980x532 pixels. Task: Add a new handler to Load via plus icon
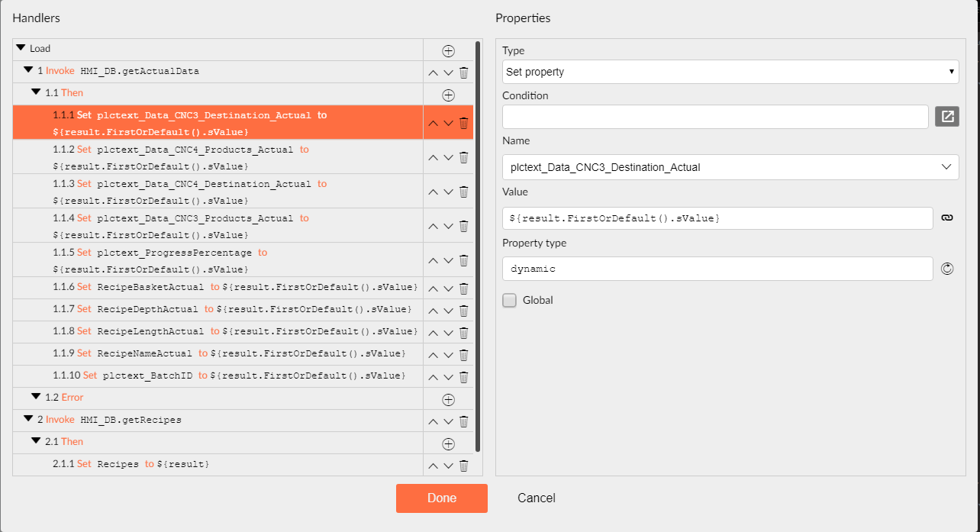tap(448, 50)
